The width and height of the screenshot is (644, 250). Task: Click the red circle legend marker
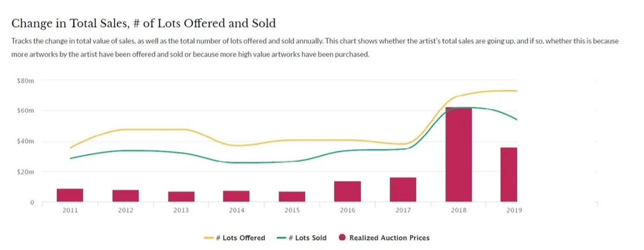pos(342,238)
